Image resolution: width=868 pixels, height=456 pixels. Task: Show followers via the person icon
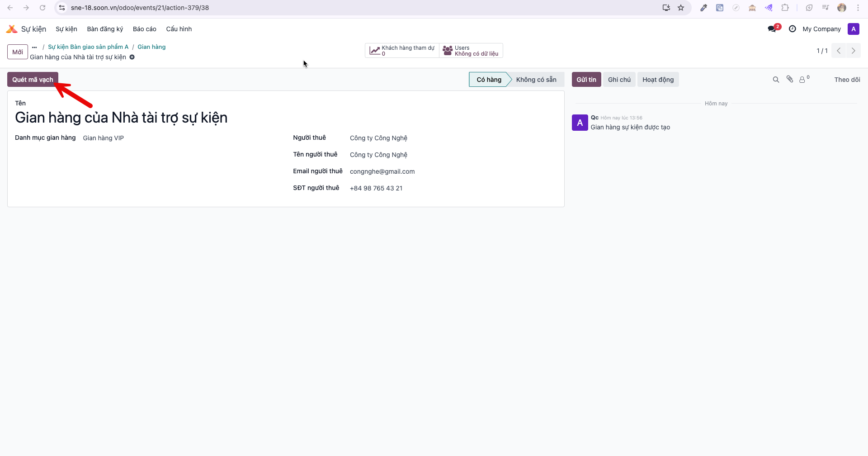(804, 79)
